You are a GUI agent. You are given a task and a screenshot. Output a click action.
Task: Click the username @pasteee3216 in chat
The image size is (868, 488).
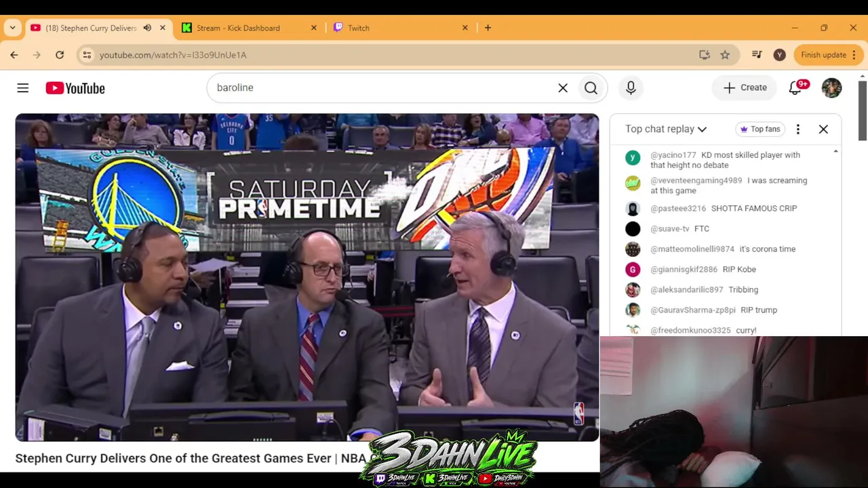[678, 209]
